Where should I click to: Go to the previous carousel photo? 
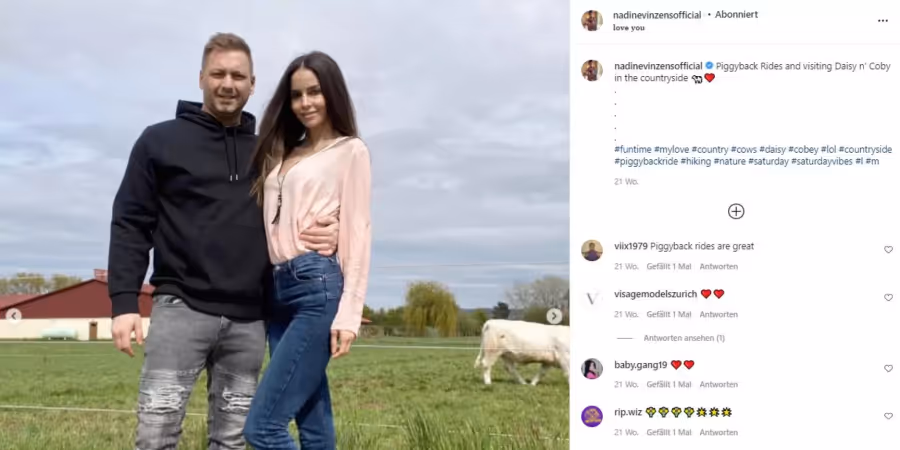click(x=14, y=315)
